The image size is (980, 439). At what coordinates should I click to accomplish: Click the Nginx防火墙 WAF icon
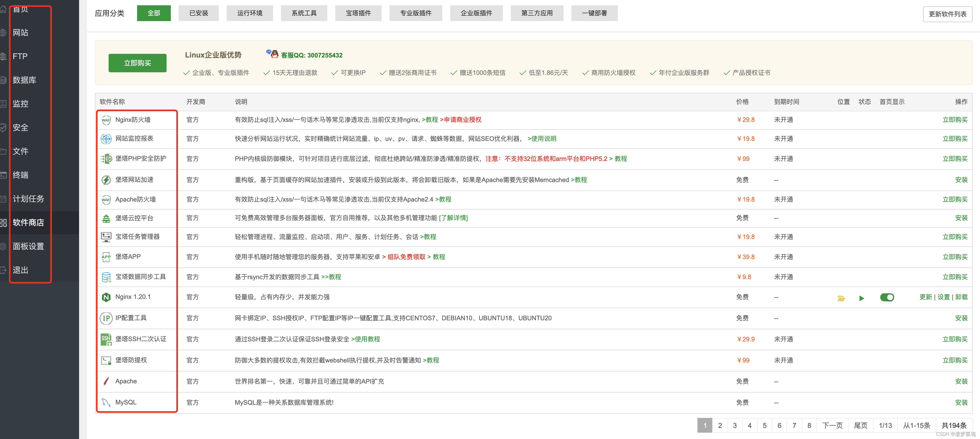click(x=106, y=120)
